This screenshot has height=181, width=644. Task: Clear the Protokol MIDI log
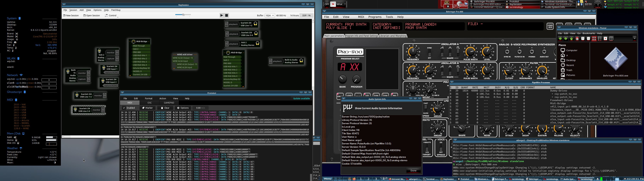[165, 108]
